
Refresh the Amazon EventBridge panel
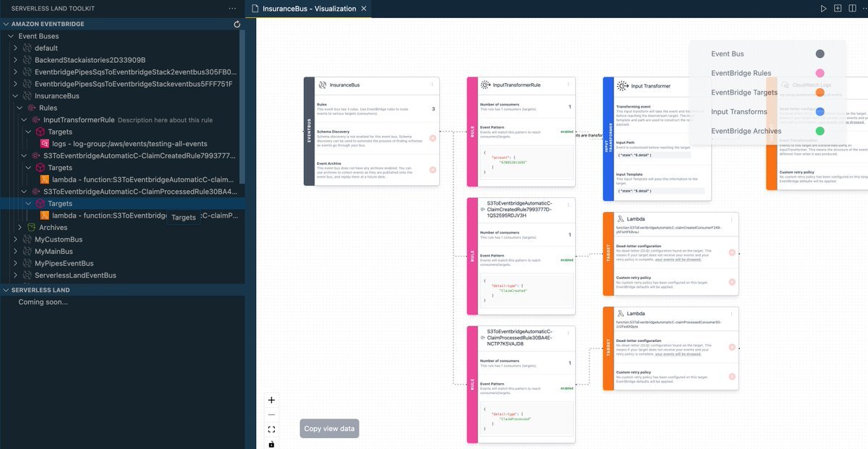click(x=237, y=24)
